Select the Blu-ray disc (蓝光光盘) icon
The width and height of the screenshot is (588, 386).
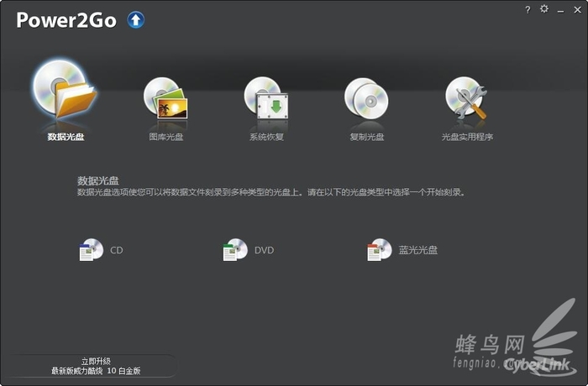[380, 249]
